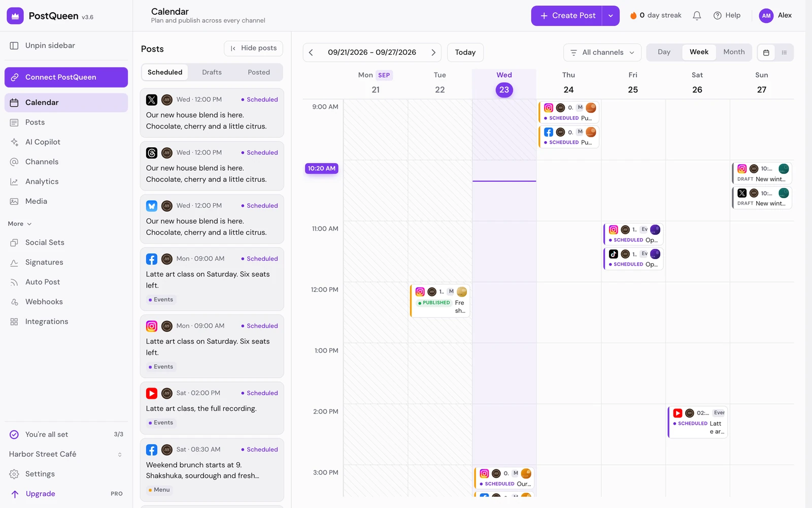Select the Drafts tab
The height and width of the screenshot is (508, 812).
(x=212, y=72)
